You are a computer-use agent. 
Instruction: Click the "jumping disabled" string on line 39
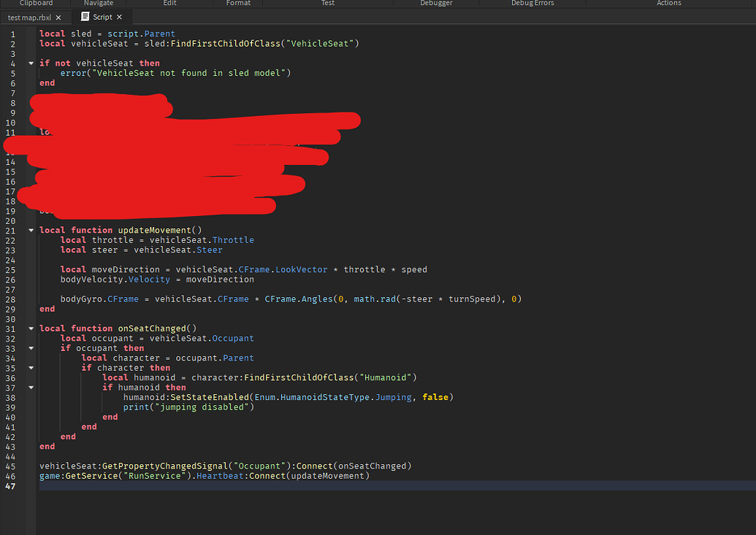202,407
